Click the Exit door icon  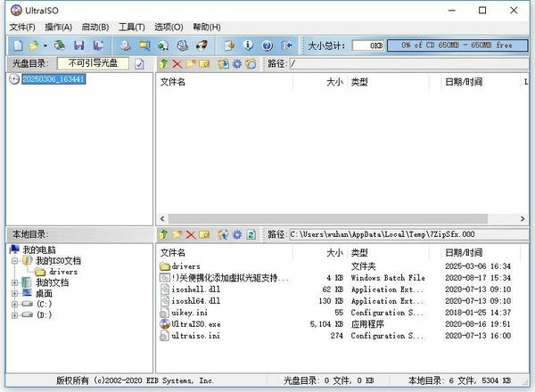(286, 45)
